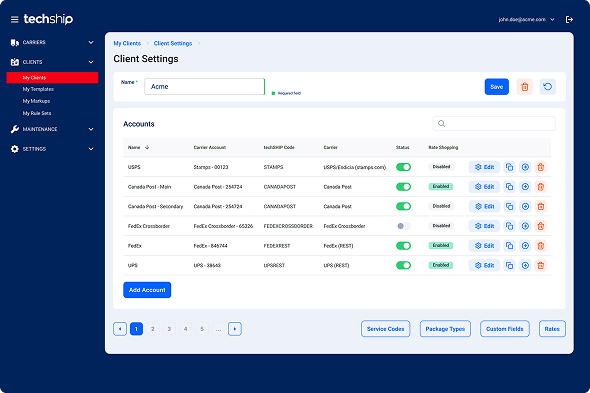Click circular plus icon for Canada Post - Secondary
Image resolution: width=590 pixels, height=393 pixels.
tap(525, 206)
